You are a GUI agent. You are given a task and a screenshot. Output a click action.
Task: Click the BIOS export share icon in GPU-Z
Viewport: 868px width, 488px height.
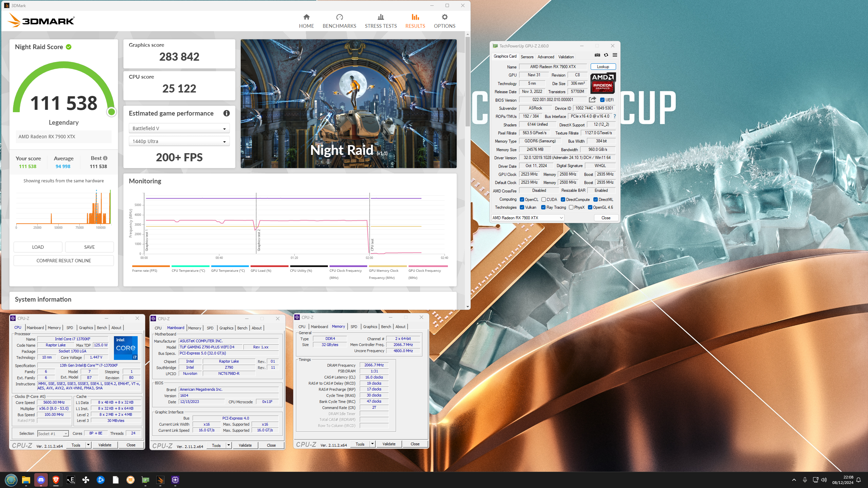click(592, 100)
